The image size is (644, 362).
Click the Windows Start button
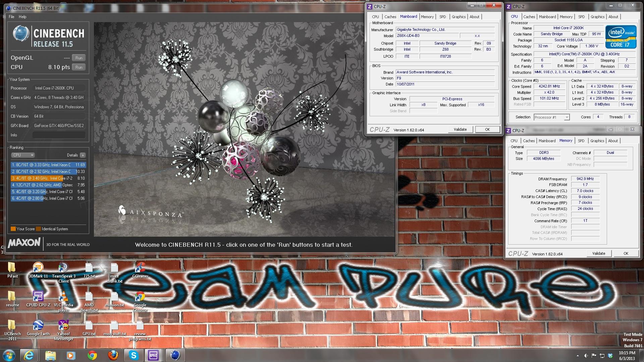click(x=9, y=355)
